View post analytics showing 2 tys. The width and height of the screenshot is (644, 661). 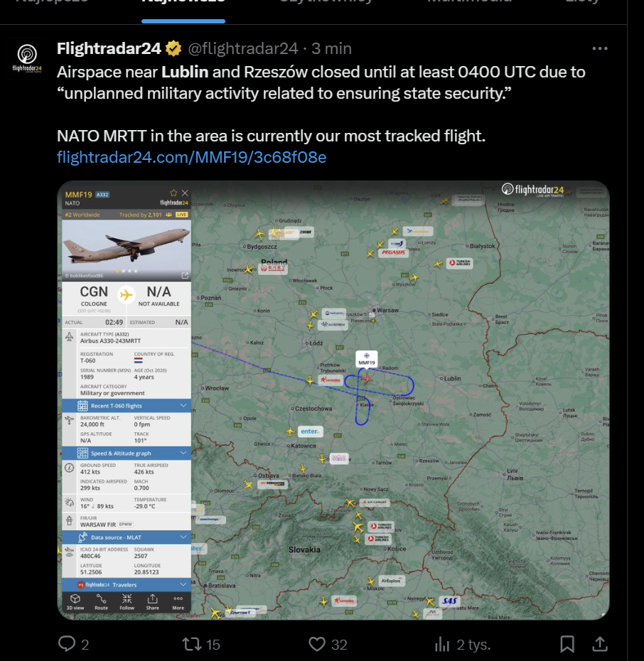click(443, 644)
